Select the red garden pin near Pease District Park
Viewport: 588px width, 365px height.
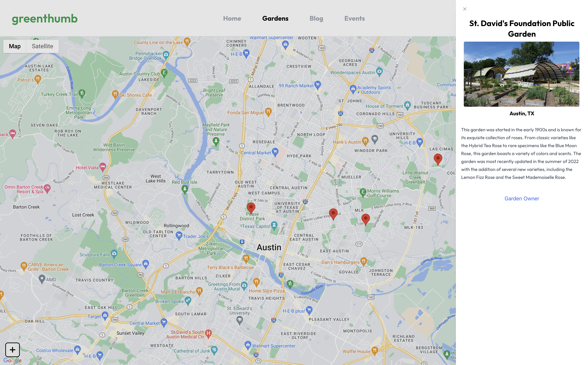point(251,208)
